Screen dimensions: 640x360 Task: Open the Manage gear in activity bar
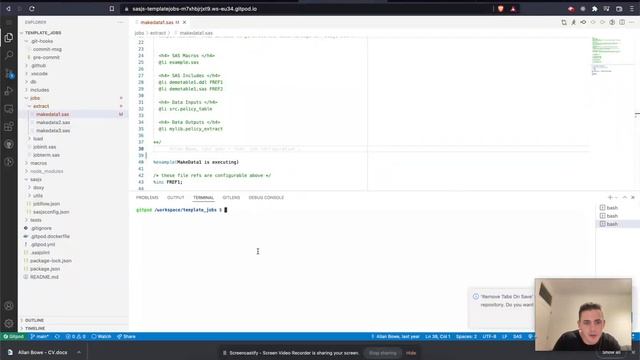[9, 323]
